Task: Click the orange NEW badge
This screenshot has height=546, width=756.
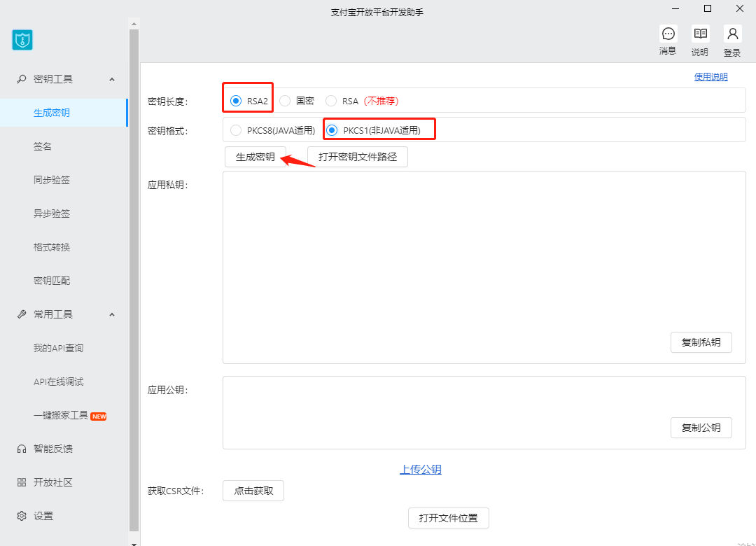Action: click(x=99, y=416)
